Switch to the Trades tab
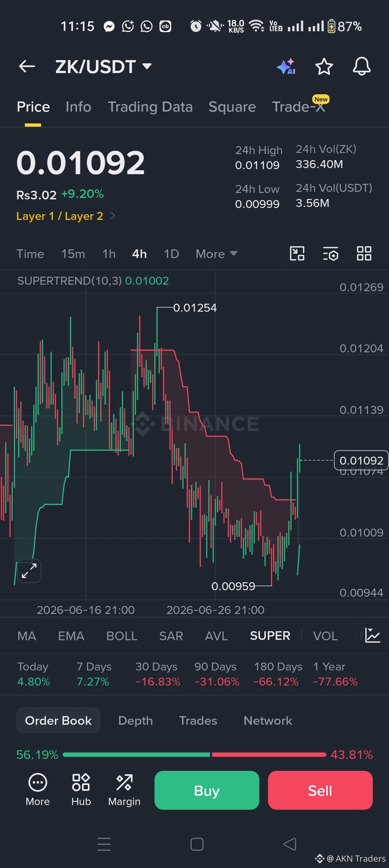 (198, 720)
